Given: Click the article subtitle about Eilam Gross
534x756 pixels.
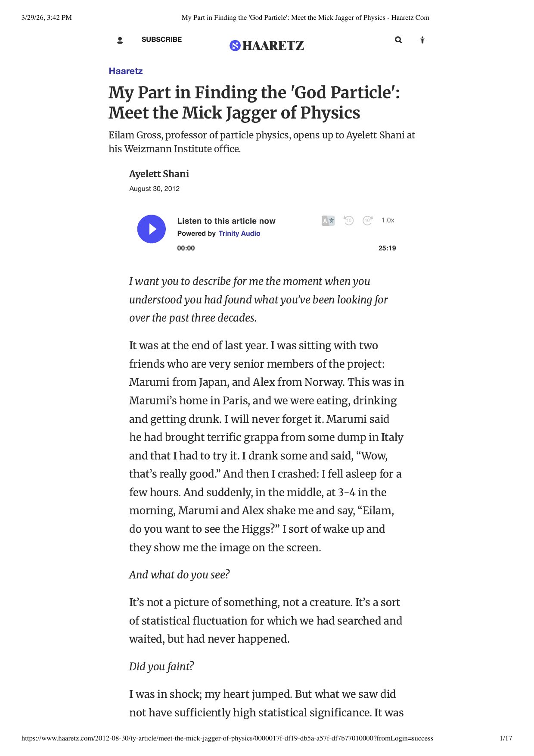Looking at the screenshot, I should [x=261, y=142].
